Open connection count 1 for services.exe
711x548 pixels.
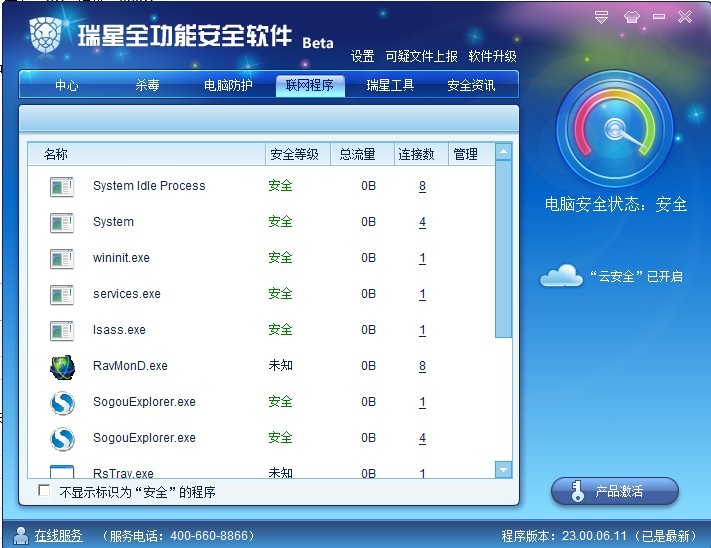(422, 295)
